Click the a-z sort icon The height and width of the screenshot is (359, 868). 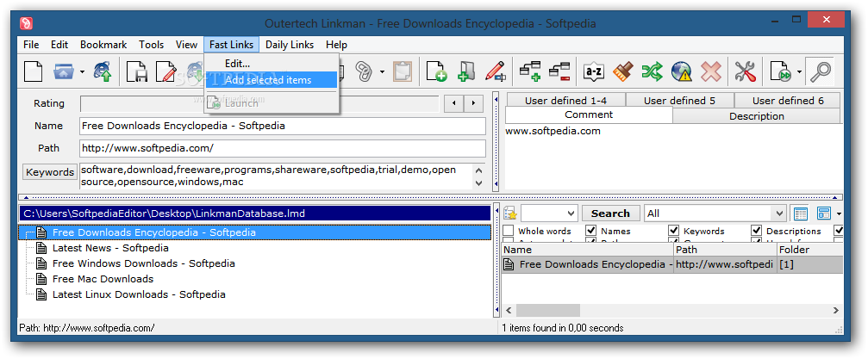[x=593, y=71]
